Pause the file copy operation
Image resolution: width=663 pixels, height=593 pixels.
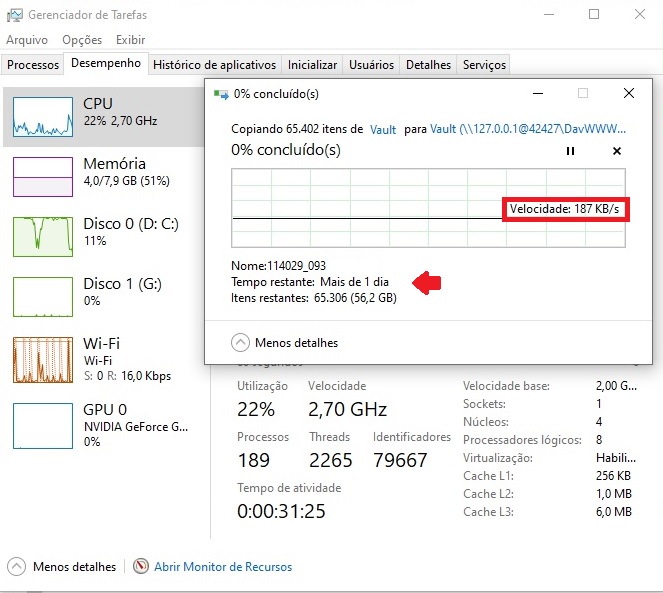tap(571, 151)
